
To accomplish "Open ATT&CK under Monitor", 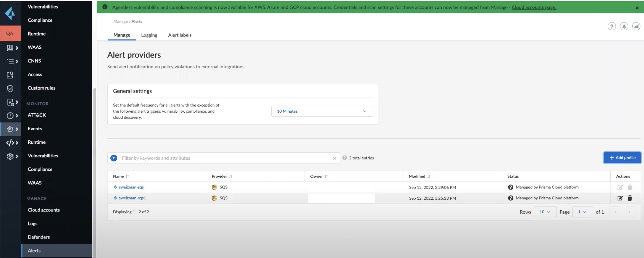I will coord(37,115).
